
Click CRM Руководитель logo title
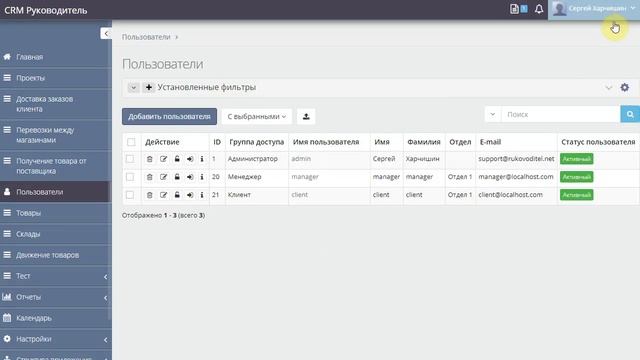[46, 10]
